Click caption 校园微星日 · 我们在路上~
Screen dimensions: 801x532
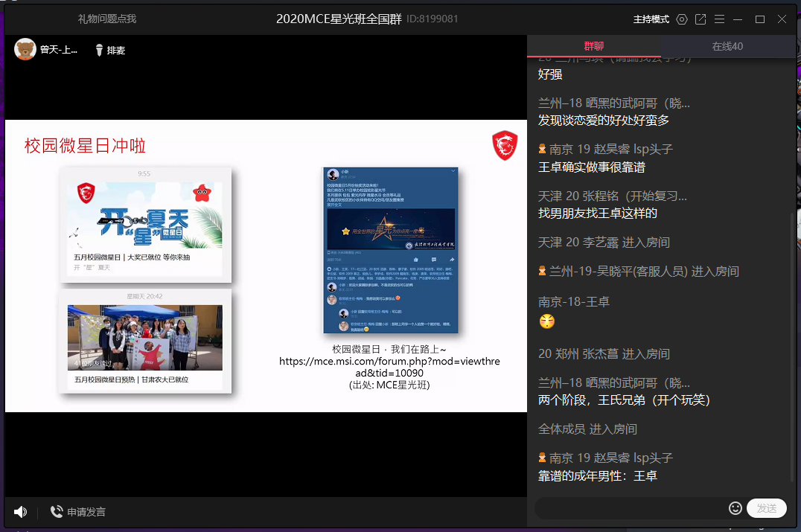click(389, 349)
